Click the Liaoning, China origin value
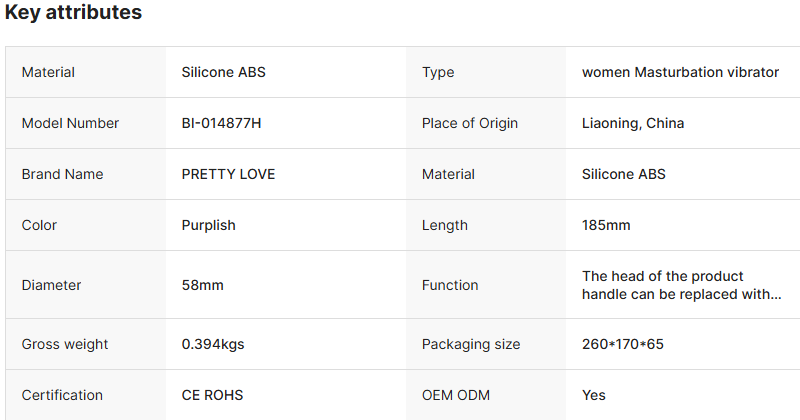The width and height of the screenshot is (800, 420). pos(633,123)
